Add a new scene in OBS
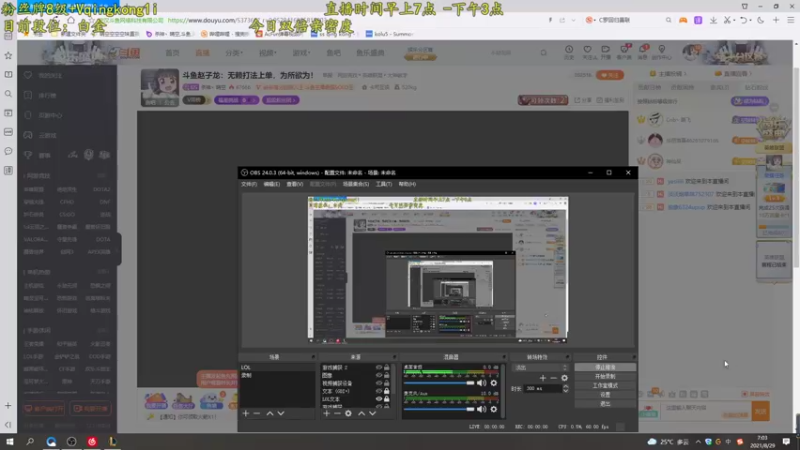Viewport: 800px width, 450px height. [x=246, y=413]
